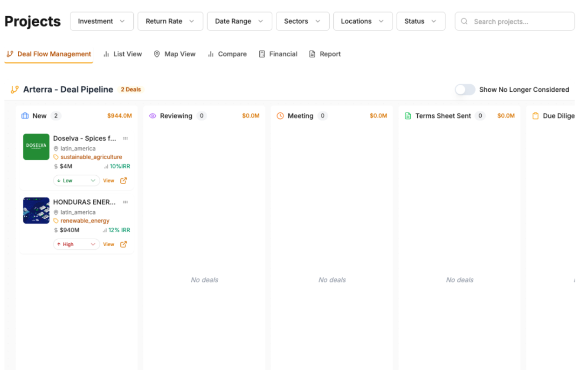
Task: Select the Deal Flow Management tab
Action: pos(49,54)
